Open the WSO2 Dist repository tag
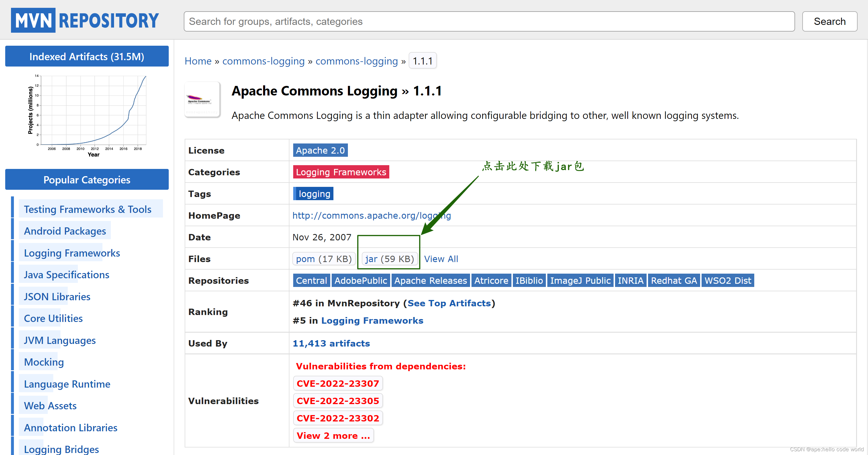 tap(728, 281)
